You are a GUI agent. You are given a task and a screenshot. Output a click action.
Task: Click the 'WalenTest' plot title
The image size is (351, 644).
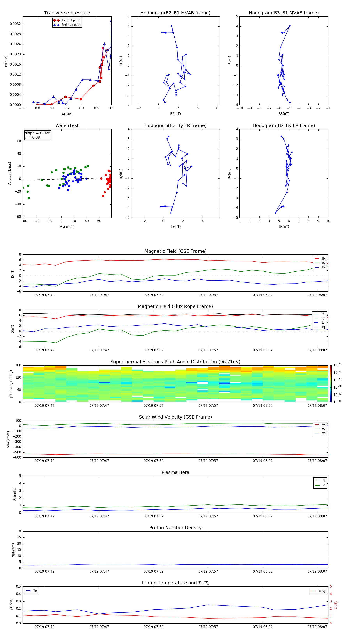pyautogui.click(x=67, y=125)
